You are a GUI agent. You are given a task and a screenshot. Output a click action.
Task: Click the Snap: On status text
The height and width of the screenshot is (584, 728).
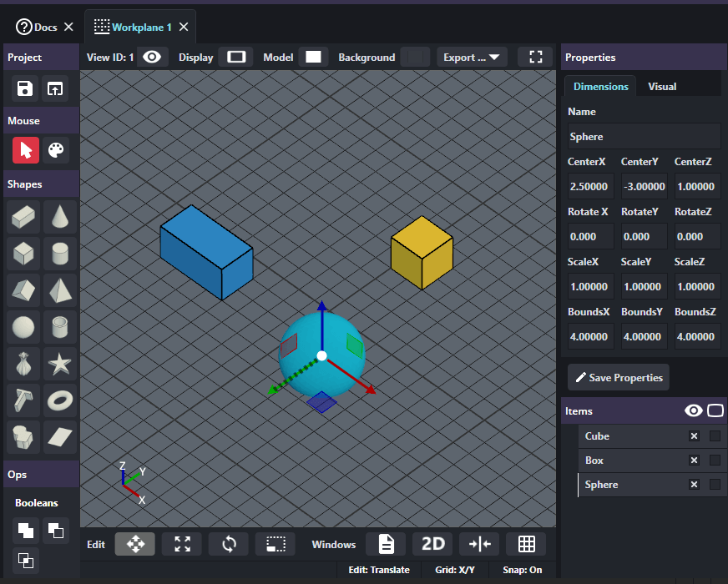523,570
